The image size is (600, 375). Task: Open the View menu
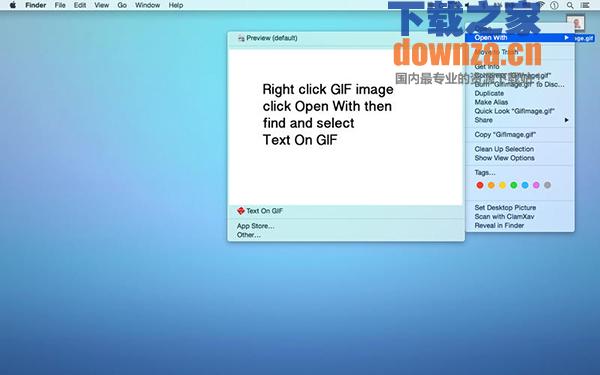point(101,5)
